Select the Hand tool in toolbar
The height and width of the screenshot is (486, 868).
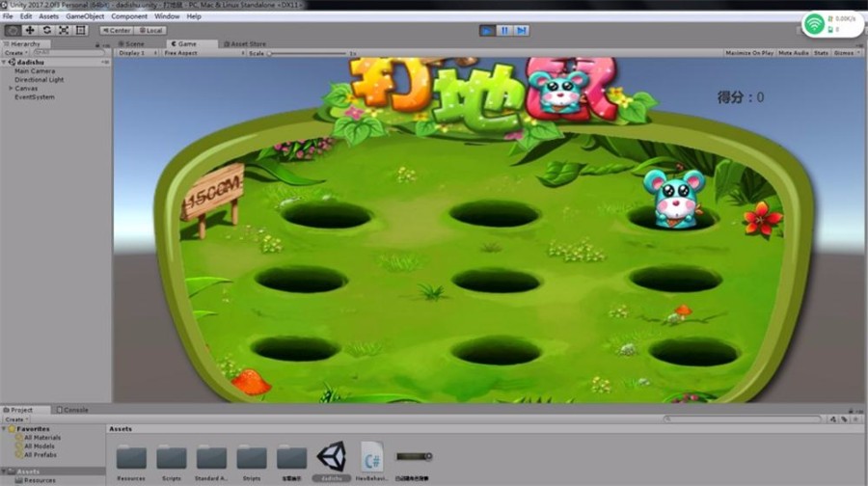[x=13, y=31]
